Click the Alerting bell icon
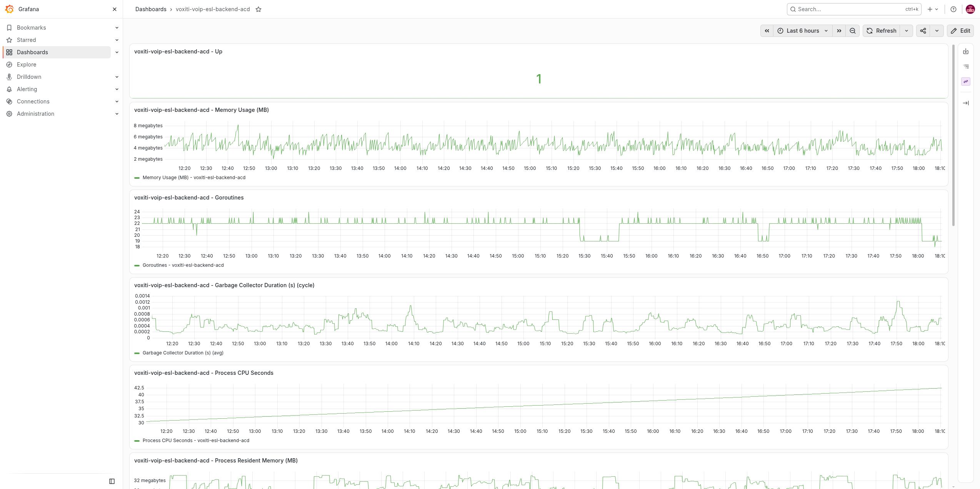 click(9, 89)
